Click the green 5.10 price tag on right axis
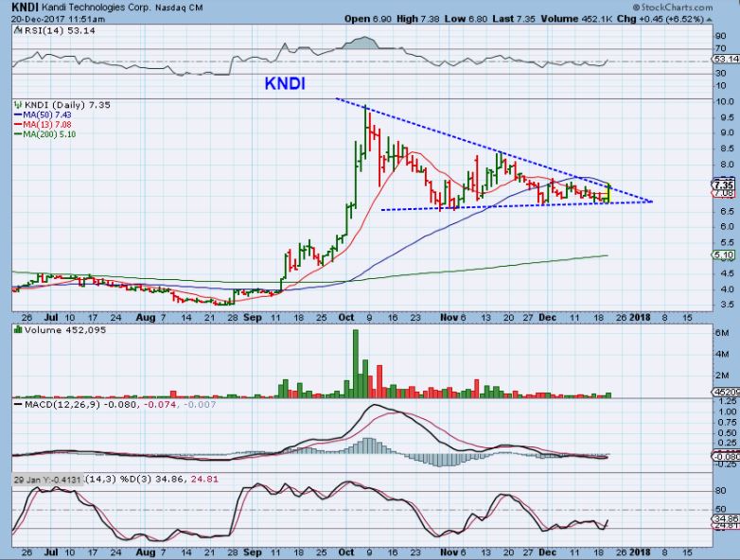The height and width of the screenshot is (560, 740). (x=724, y=255)
